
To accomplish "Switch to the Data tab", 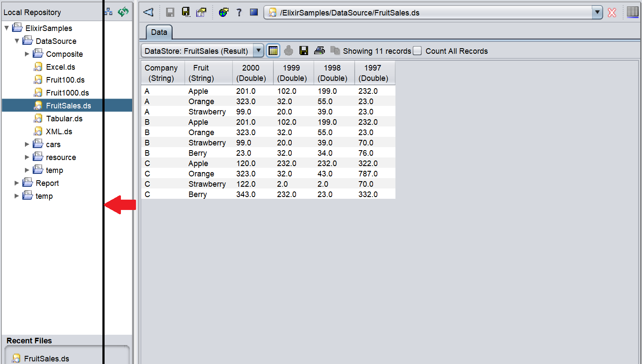I will [159, 32].
